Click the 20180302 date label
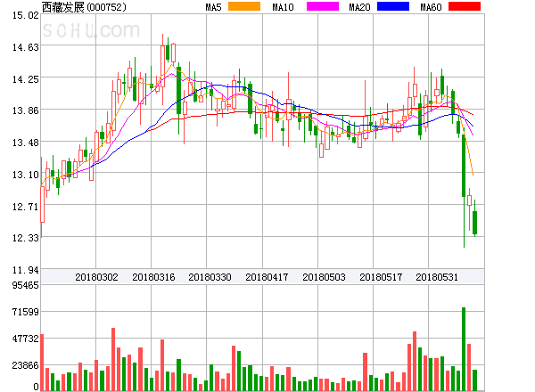 click(x=96, y=277)
